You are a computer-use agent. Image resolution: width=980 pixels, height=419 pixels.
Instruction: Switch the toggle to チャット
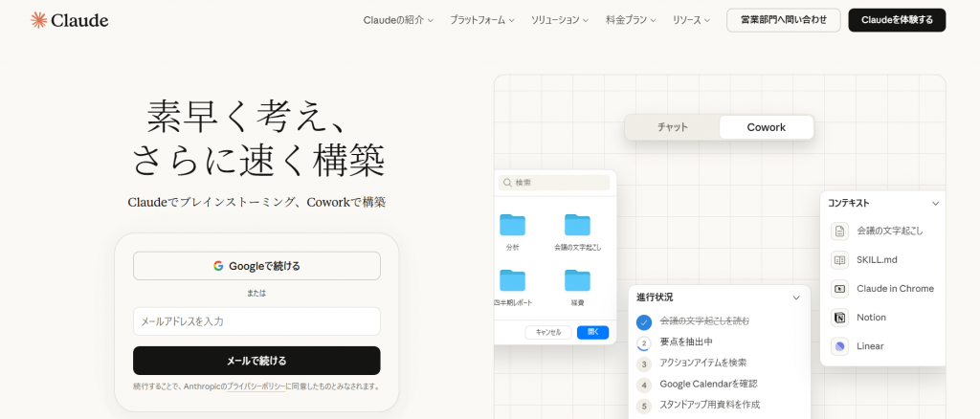point(672,127)
